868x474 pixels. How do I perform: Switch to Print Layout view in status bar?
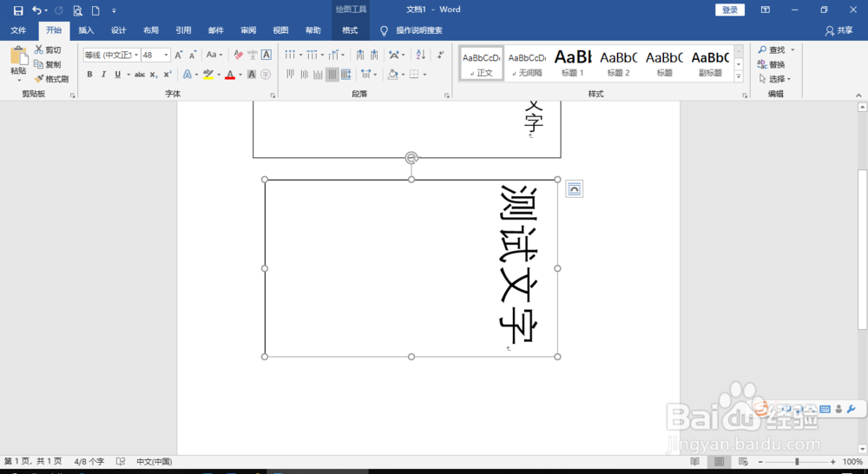719,461
